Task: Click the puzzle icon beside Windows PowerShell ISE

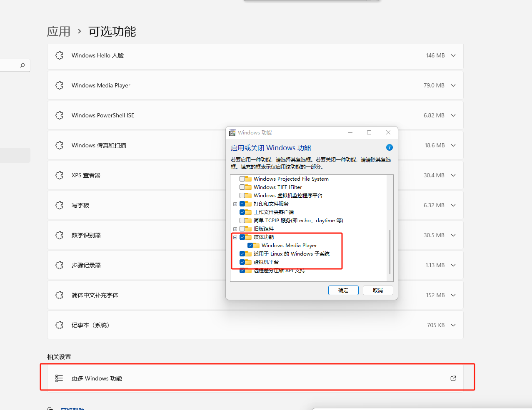Action: point(59,115)
